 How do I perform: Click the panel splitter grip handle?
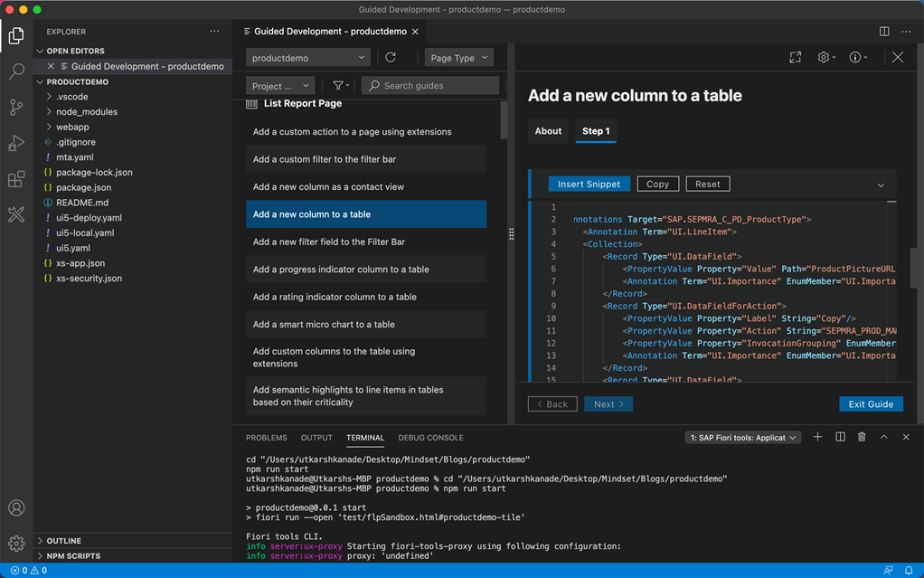(511, 234)
